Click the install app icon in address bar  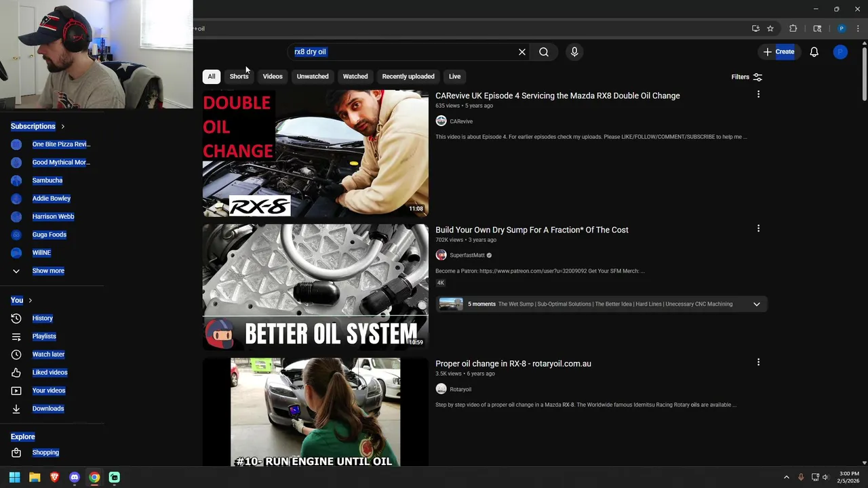(x=755, y=28)
